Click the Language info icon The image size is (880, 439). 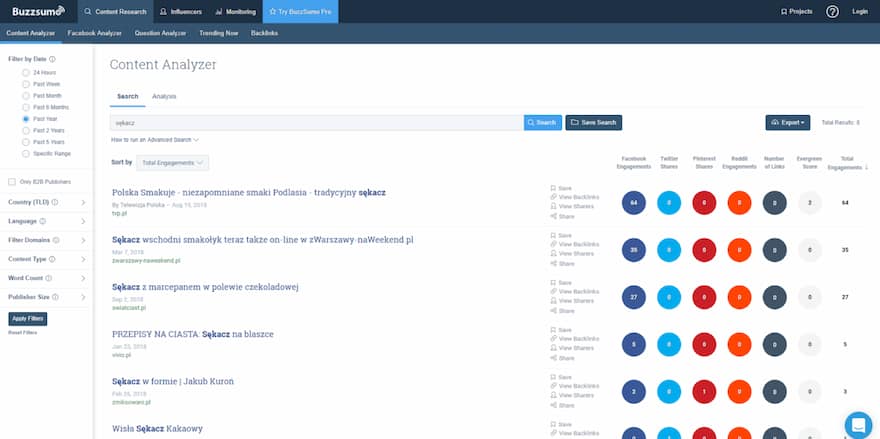point(43,221)
